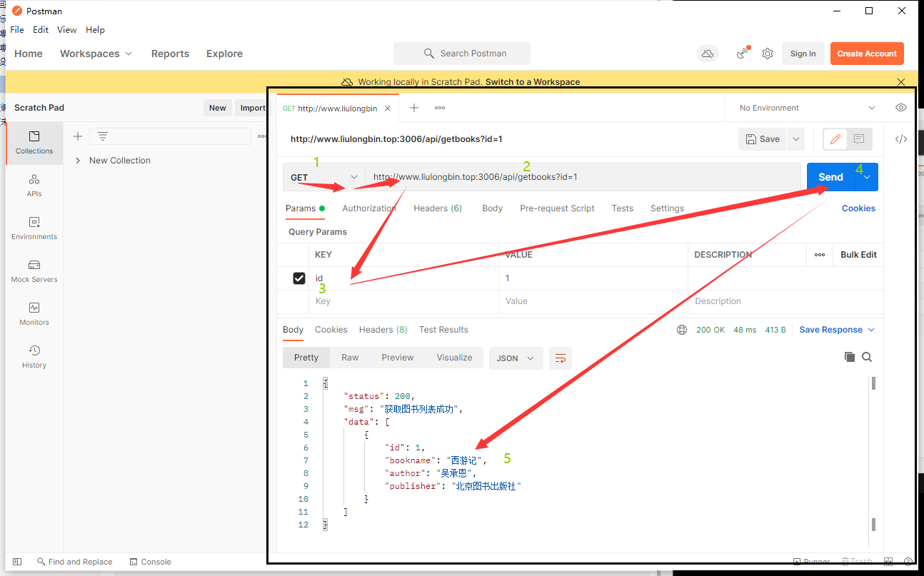Switch to the Headers (6) request tab
Screen dimensions: 924x576
click(x=438, y=208)
